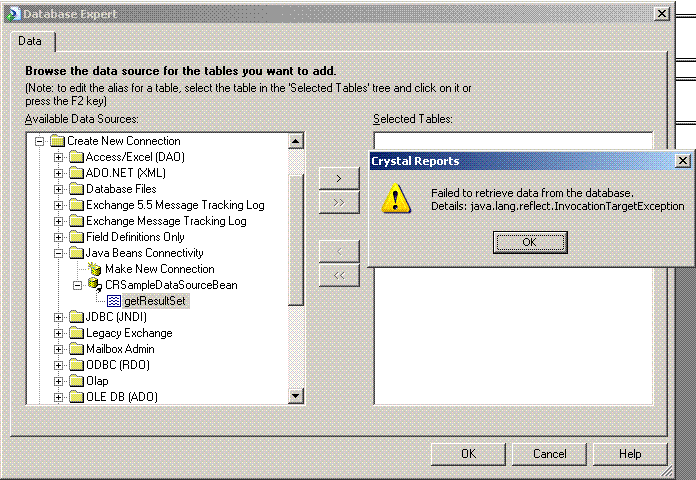Image resolution: width=696 pixels, height=480 pixels.
Task: Close the Crystal Reports error dialog
Action: point(683,161)
